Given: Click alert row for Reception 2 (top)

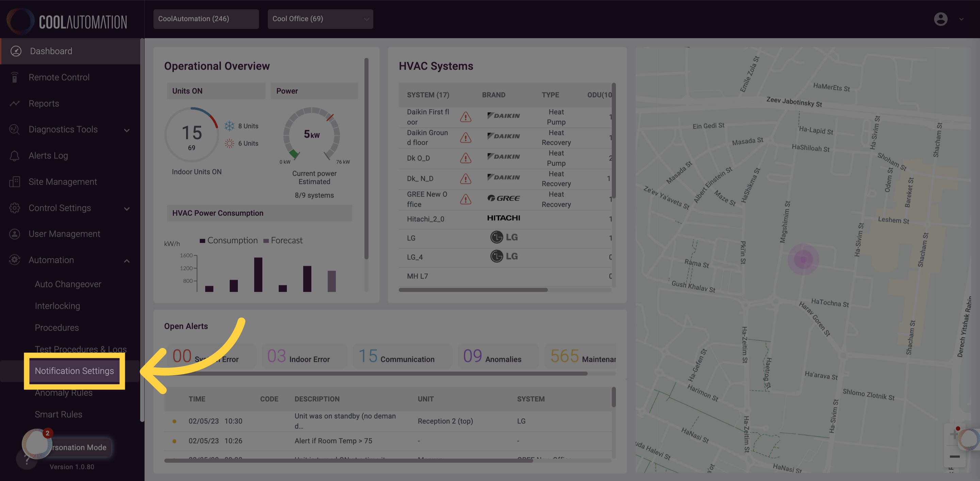Looking at the screenshot, I should (388, 421).
